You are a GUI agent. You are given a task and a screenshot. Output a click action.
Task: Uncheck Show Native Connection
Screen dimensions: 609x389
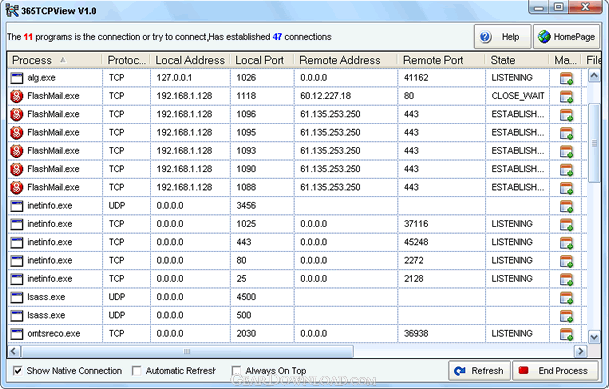[17, 371]
